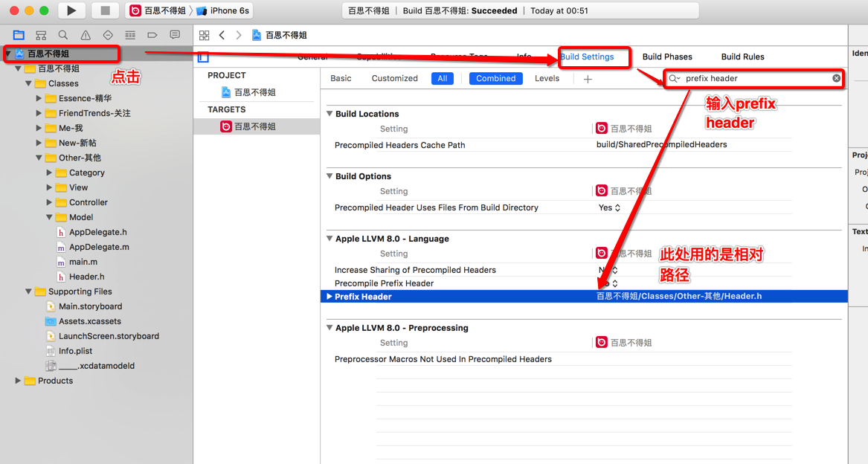This screenshot has width=868, height=464.
Task: Open the Find navigator magnifier icon
Action: click(x=63, y=35)
